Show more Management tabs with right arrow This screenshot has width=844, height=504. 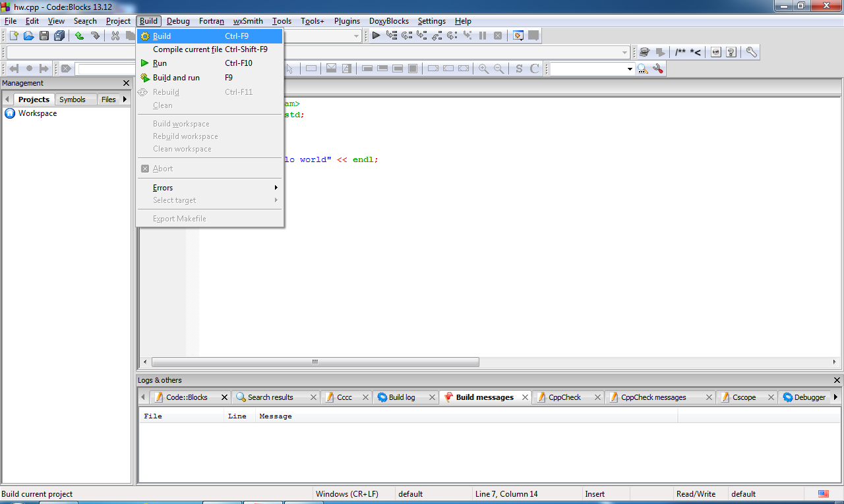tap(125, 99)
